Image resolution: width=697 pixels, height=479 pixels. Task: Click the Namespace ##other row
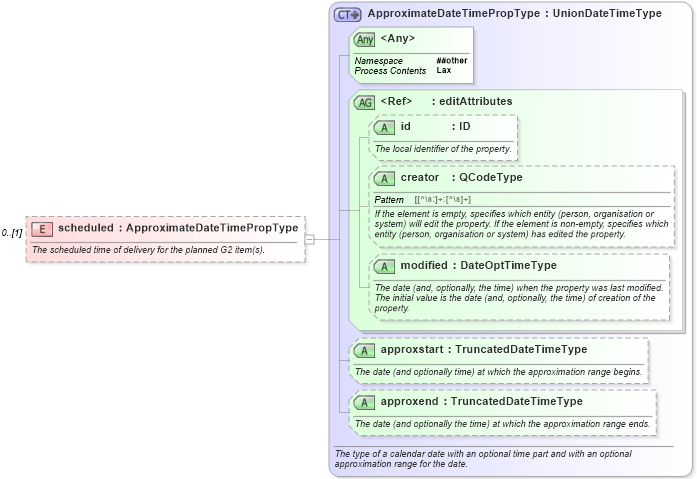pyautogui.click(x=411, y=60)
